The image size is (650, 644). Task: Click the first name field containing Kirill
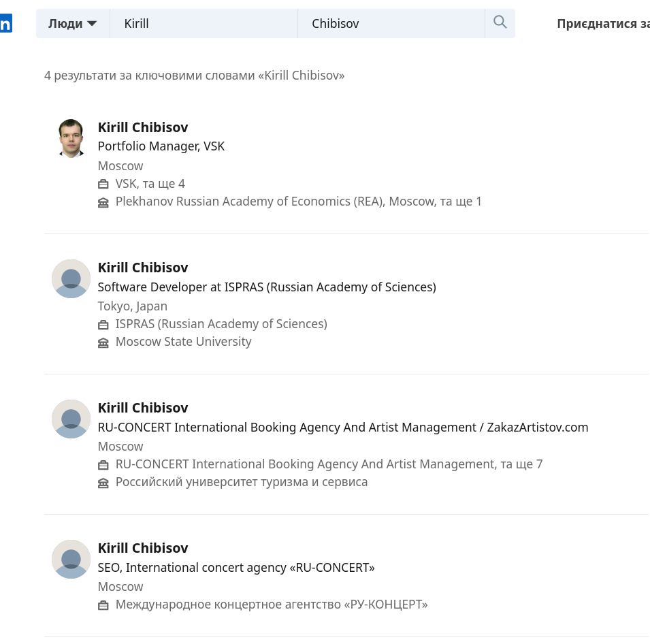pyautogui.click(x=204, y=24)
